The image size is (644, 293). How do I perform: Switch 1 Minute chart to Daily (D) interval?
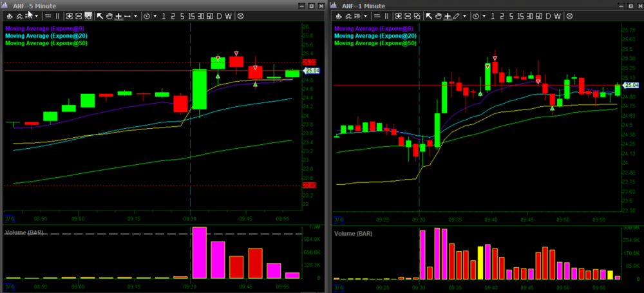click(547, 15)
